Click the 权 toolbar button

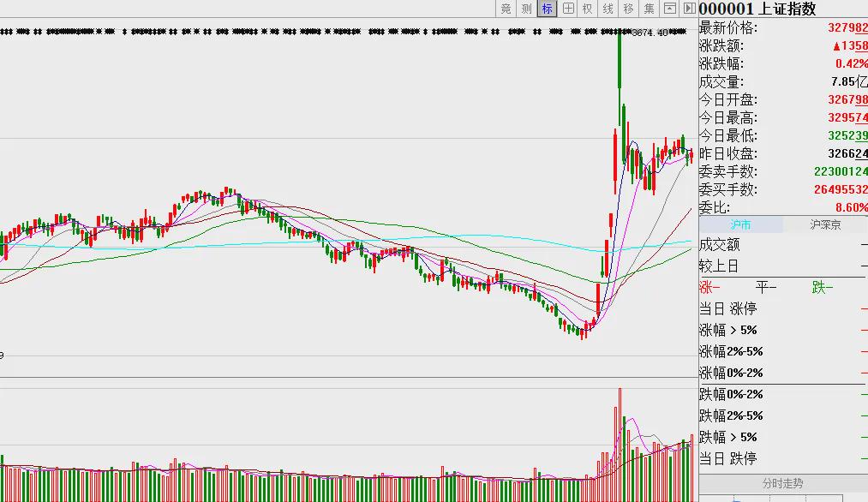(588, 9)
